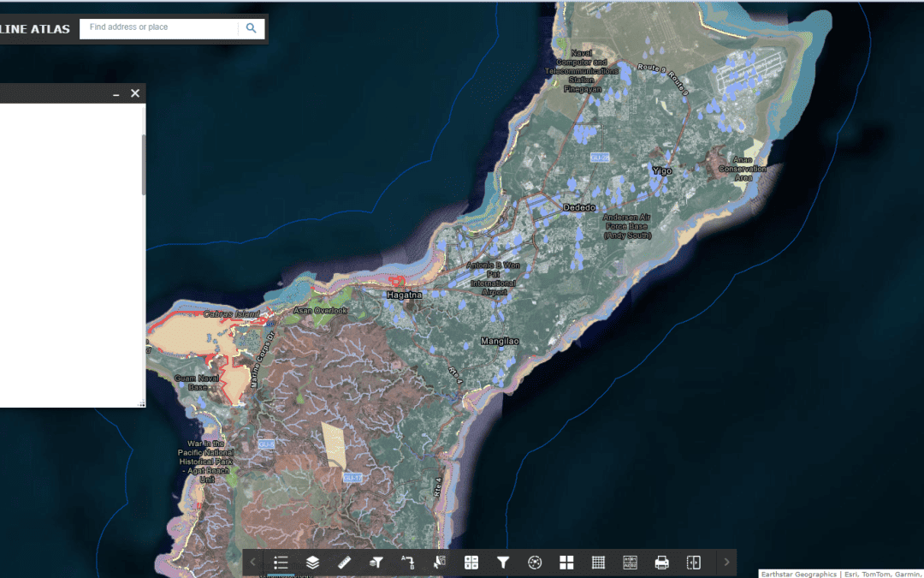The width and height of the screenshot is (924, 578).
Task: Print the map with printer icon
Action: 661,563
